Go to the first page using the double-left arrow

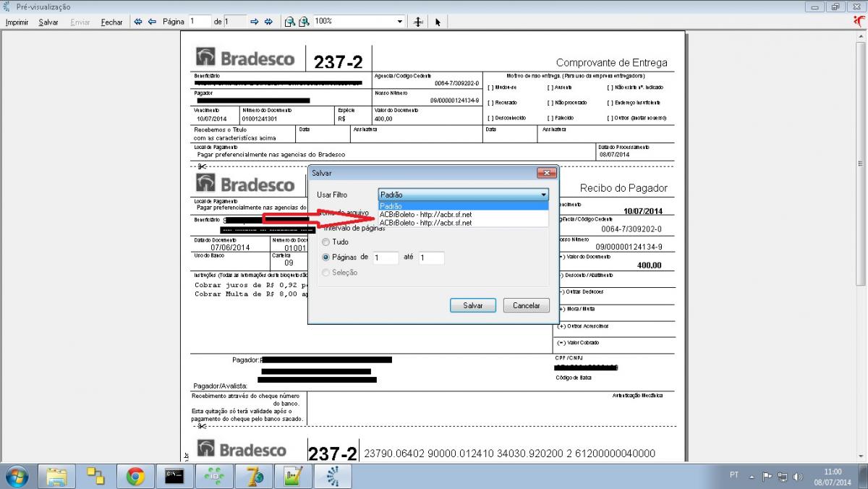click(x=138, y=22)
